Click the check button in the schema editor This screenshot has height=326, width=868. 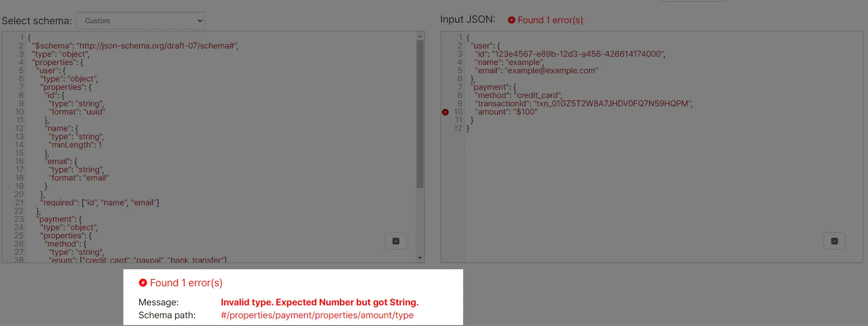point(396,241)
